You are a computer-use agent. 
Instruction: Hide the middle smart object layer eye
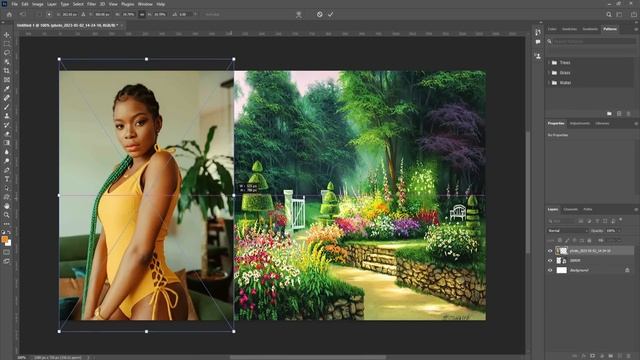[550, 260]
